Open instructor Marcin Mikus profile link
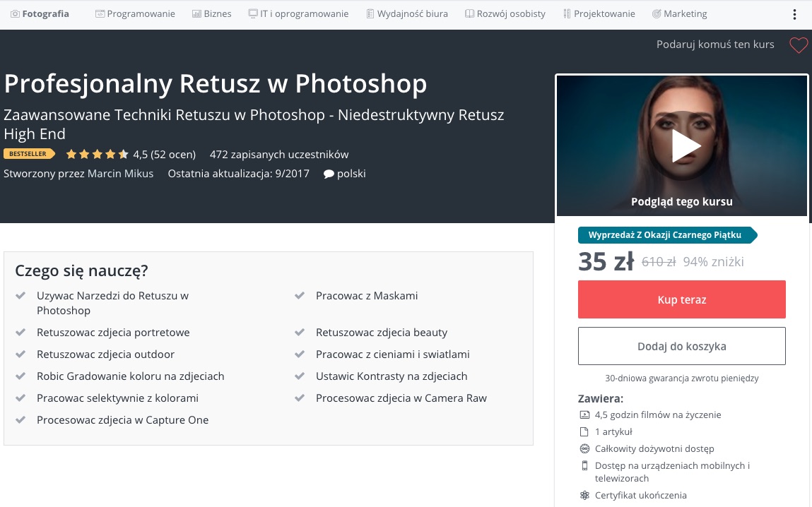Viewport: 812px width, 507px height. (x=120, y=174)
